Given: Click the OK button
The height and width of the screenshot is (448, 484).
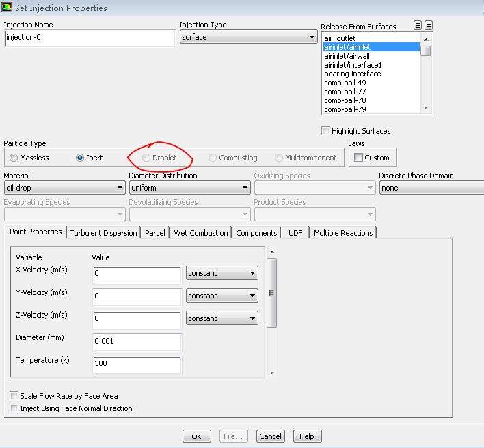Looking at the screenshot, I should coord(197,436).
